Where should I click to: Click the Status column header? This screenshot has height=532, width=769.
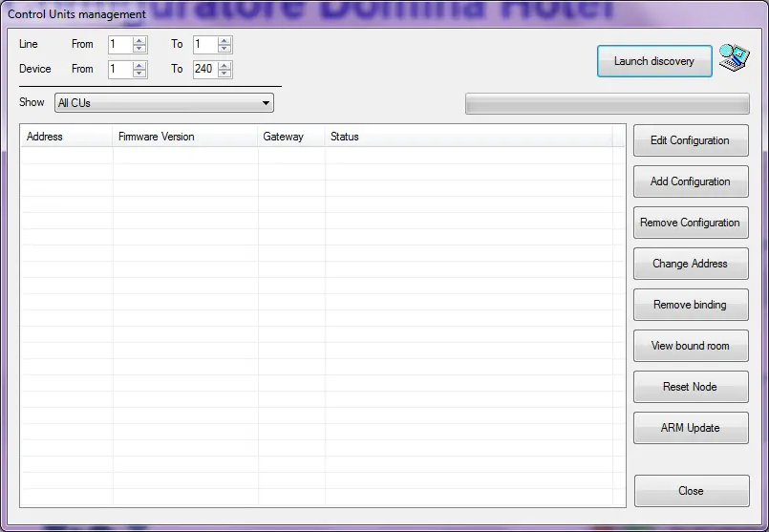tap(468, 137)
